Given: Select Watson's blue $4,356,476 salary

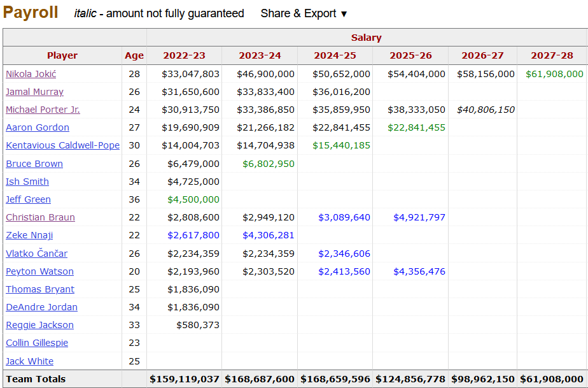Looking at the screenshot, I should click(419, 271).
